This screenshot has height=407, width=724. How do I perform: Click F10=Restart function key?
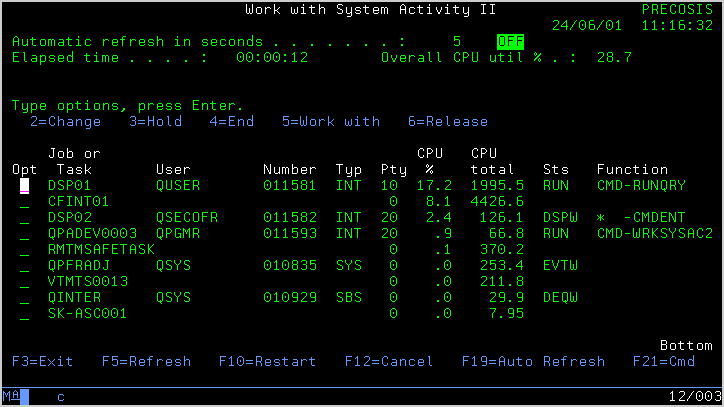pyautogui.click(x=267, y=361)
